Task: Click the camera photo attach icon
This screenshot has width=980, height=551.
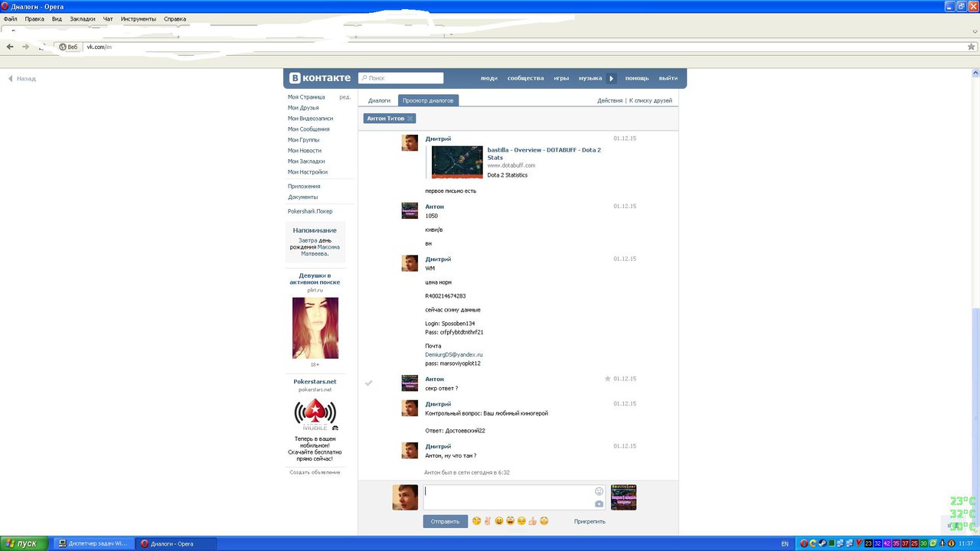Action: [x=599, y=504]
